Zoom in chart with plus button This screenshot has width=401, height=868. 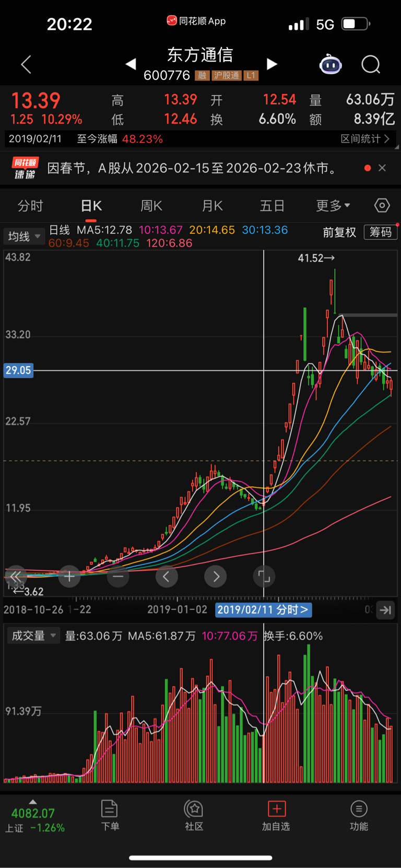click(x=69, y=577)
